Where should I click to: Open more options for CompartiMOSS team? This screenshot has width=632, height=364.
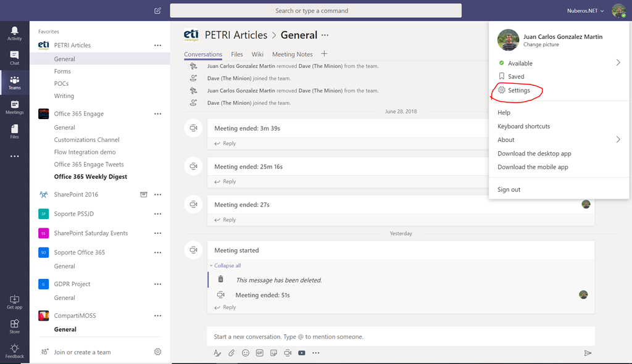point(157,316)
